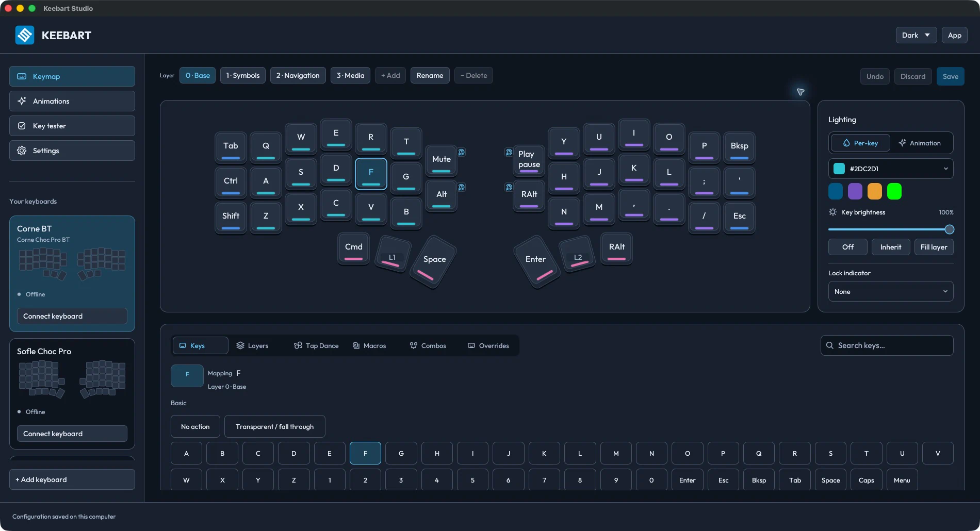The height and width of the screenshot is (531, 980).
Task: Open the Settings gear page
Action: pos(72,151)
